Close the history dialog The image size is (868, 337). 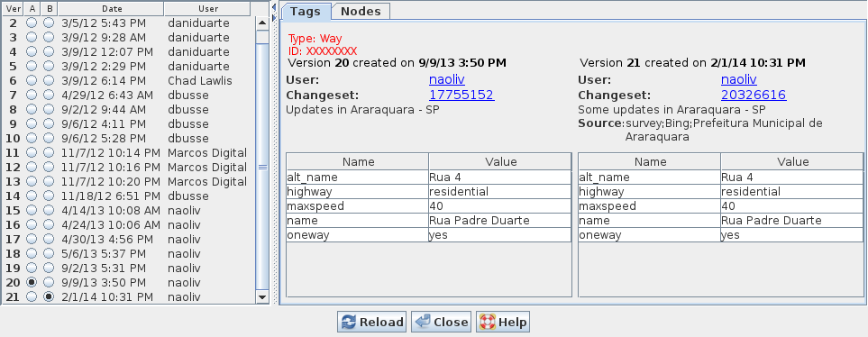(441, 322)
